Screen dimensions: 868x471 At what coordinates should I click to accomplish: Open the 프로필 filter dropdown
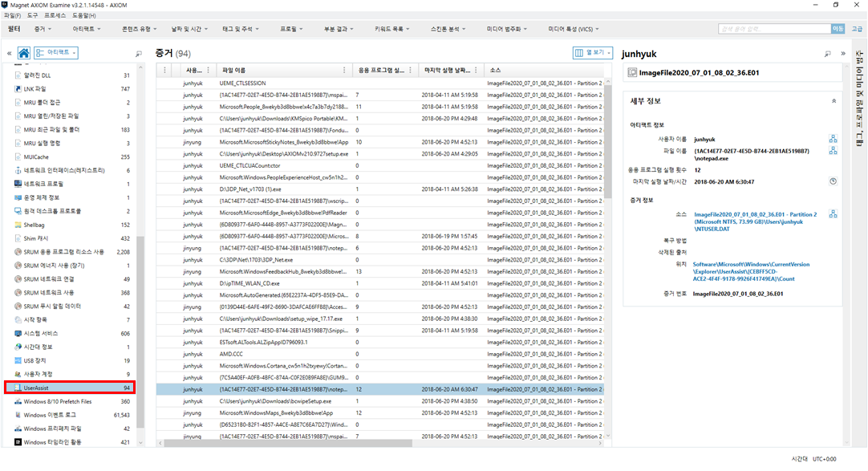[x=291, y=29]
